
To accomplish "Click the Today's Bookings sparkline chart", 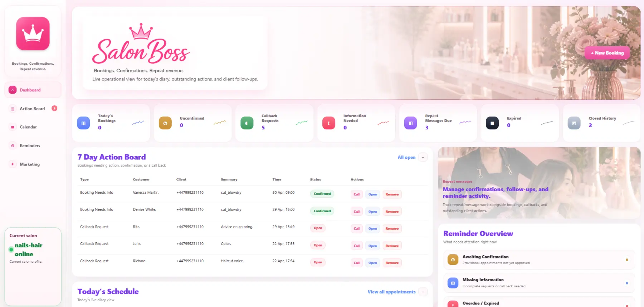I will (x=138, y=123).
